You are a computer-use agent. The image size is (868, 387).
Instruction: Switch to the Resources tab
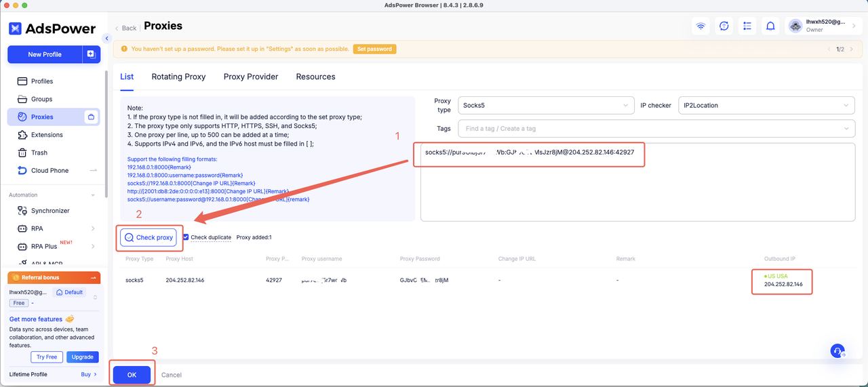(315, 77)
